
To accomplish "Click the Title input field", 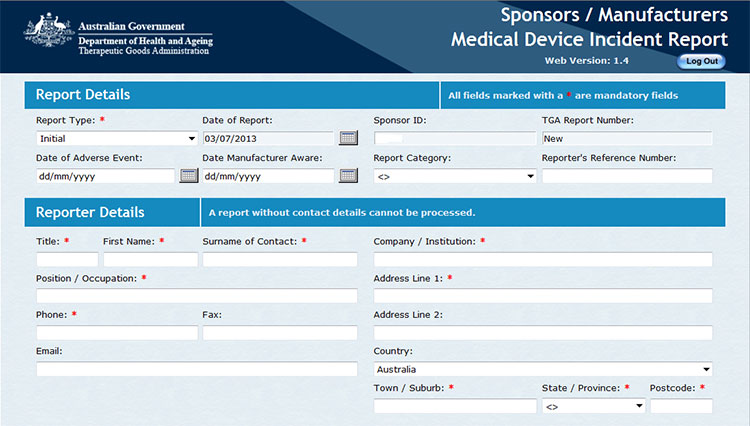I will [67, 259].
